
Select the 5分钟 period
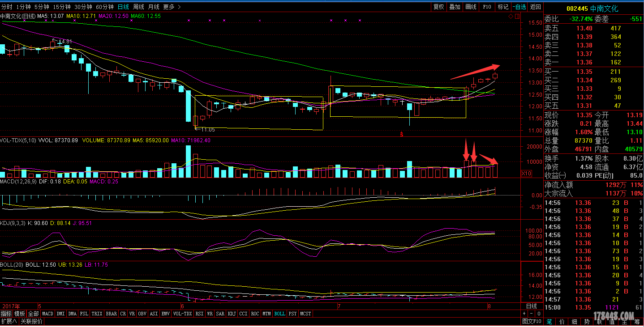coord(42,7)
